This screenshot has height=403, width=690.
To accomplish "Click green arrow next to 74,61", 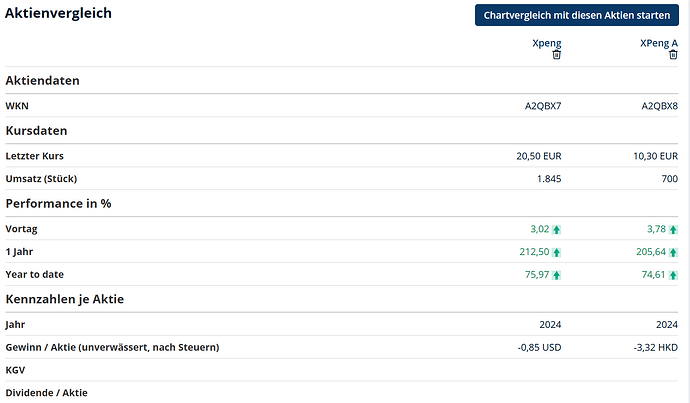I will click(673, 274).
